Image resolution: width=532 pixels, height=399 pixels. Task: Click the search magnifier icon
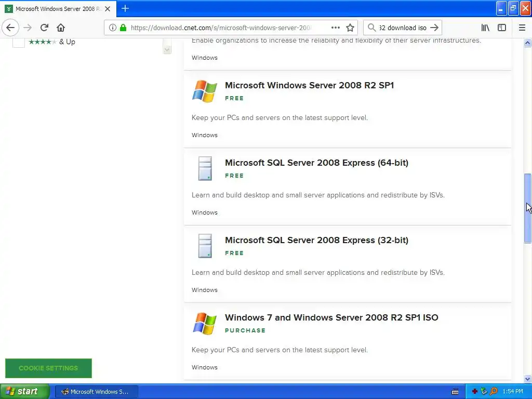pyautogui.click(x=371, y=28)
